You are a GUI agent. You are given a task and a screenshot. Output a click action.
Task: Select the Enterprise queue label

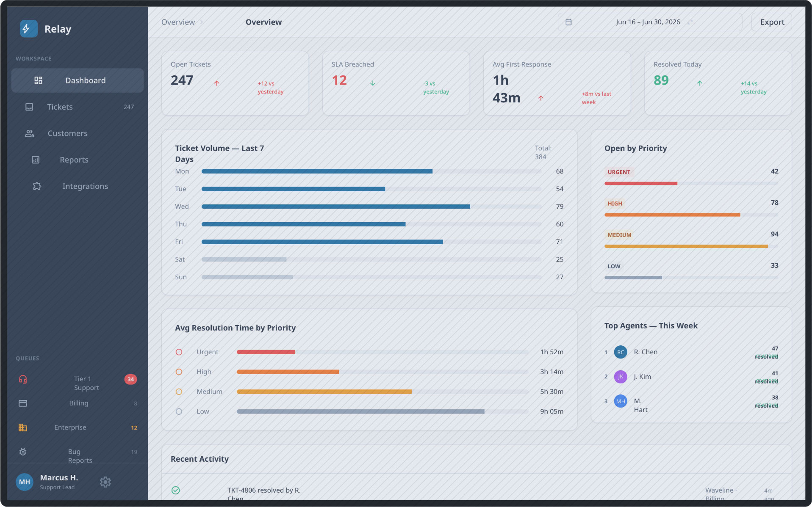70,427
